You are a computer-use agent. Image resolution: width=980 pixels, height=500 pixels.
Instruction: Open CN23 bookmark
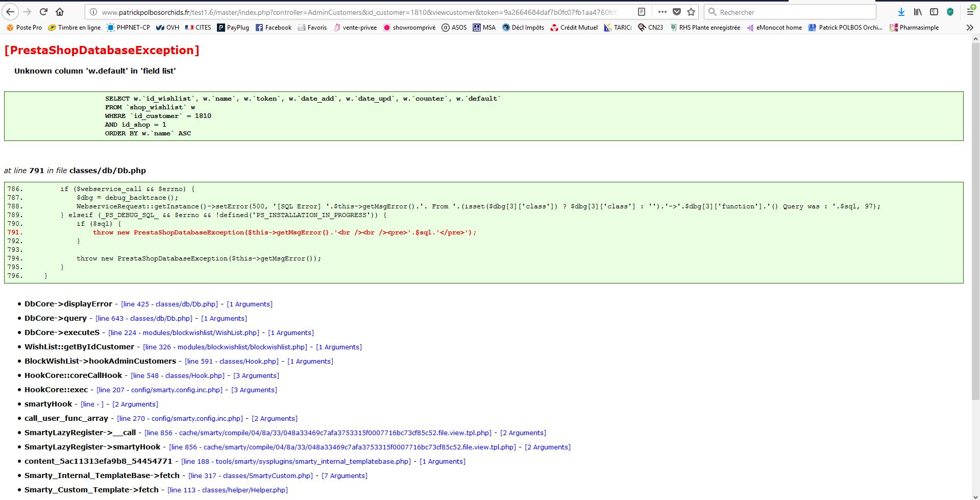(x=650, y=28)
